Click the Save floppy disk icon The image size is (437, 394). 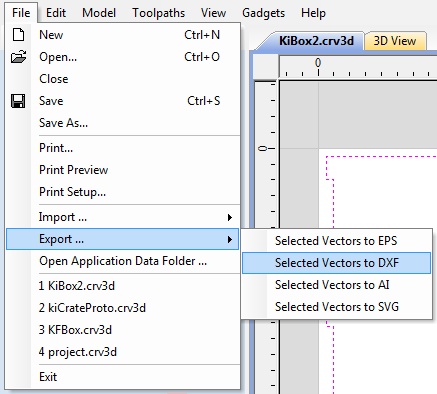pyautogui.click(x=18, y=101)
